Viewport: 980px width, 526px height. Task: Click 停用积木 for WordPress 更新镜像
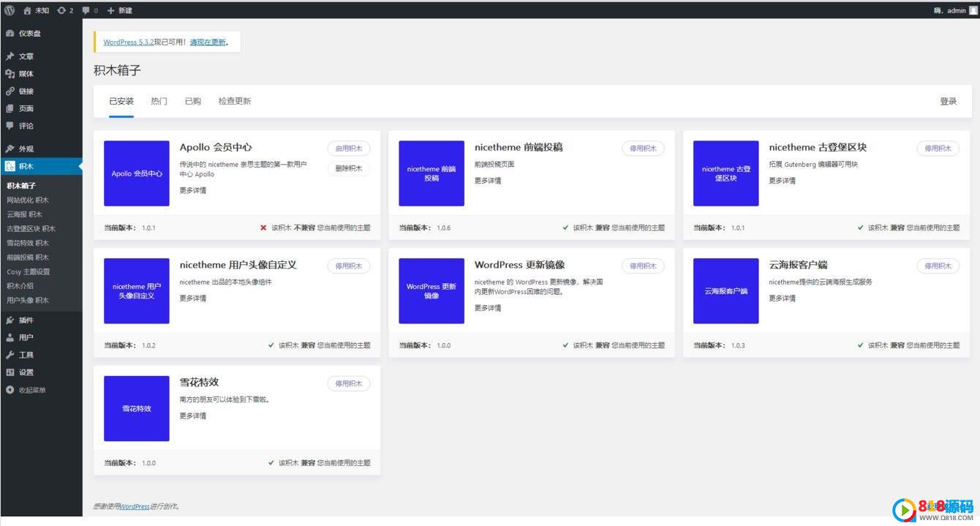coord(644,266)
